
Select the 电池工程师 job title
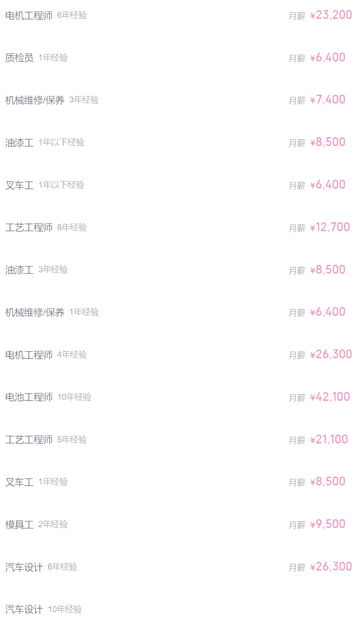pyautogui.click(x=29, y=397)
